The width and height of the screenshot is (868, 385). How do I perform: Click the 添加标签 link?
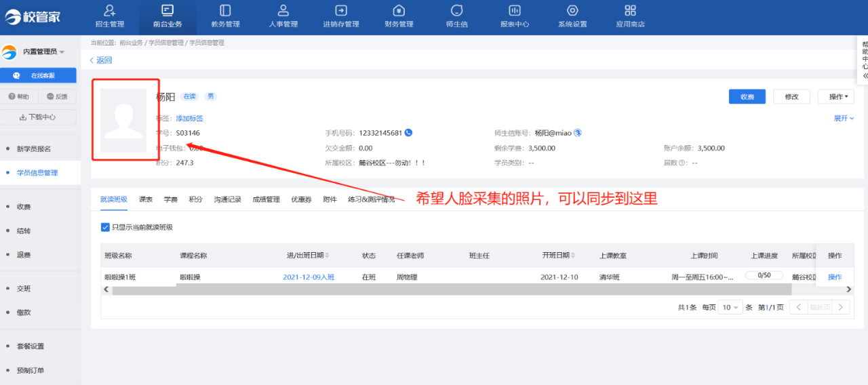(x=189, y=119)
